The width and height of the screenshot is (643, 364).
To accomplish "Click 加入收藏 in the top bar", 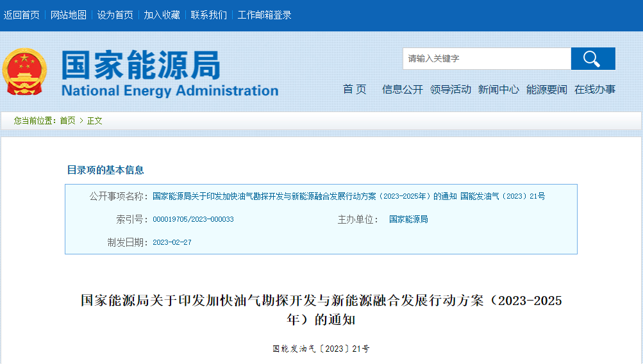I will tap(162, 15).
